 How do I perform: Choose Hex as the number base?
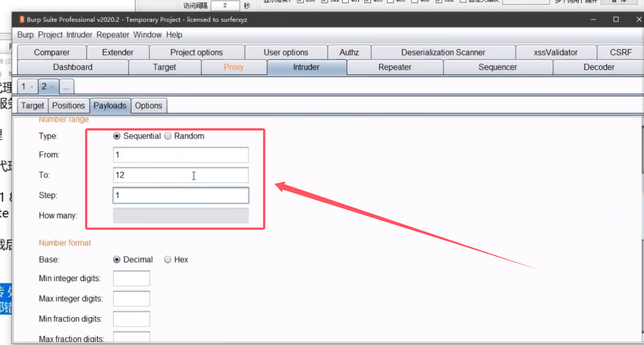pyautogui.click(x=168, y=260)
